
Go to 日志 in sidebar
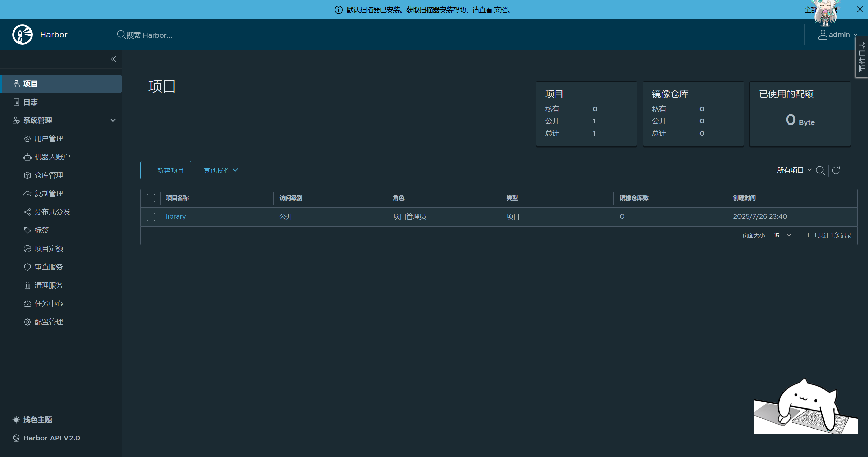(x=61, y=102)
